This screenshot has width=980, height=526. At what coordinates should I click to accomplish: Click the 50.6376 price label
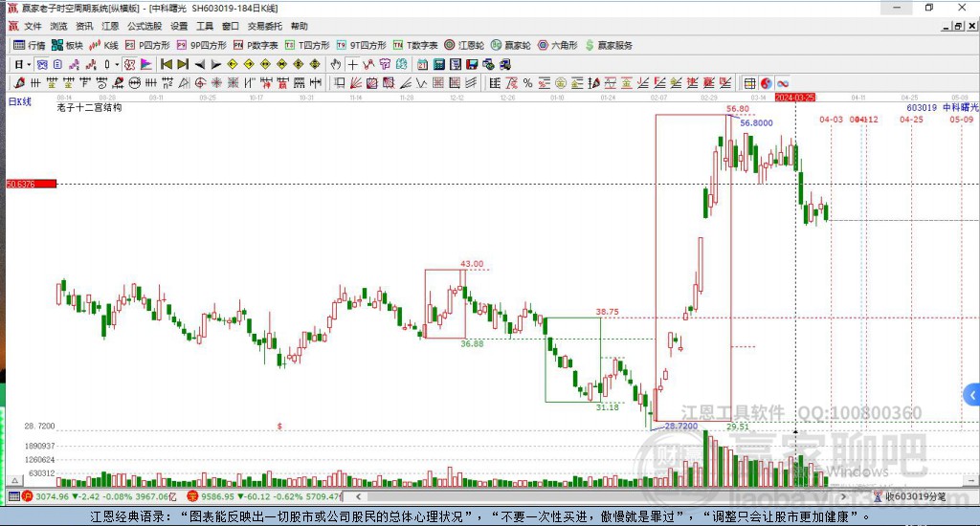click(32, 184)
